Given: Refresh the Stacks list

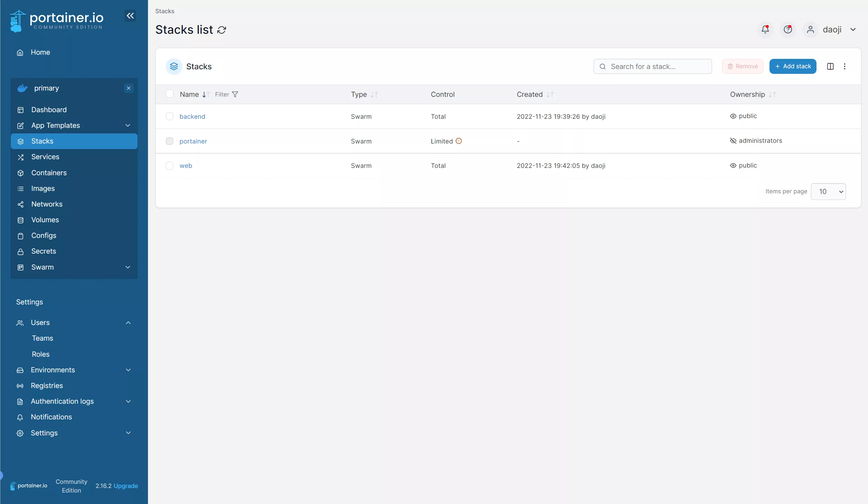Looking at the screenshot, I should pyautogui.click(x=222, y=30).
